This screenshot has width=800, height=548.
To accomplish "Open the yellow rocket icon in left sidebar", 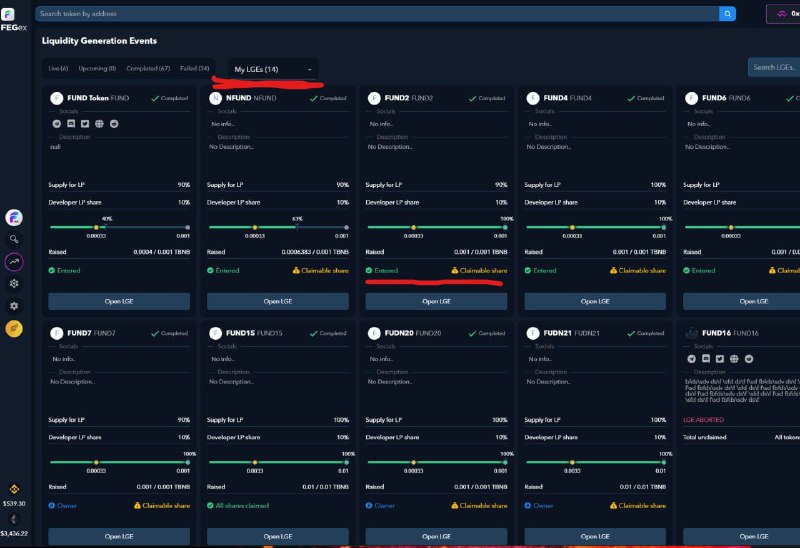I will coord(14,329).
